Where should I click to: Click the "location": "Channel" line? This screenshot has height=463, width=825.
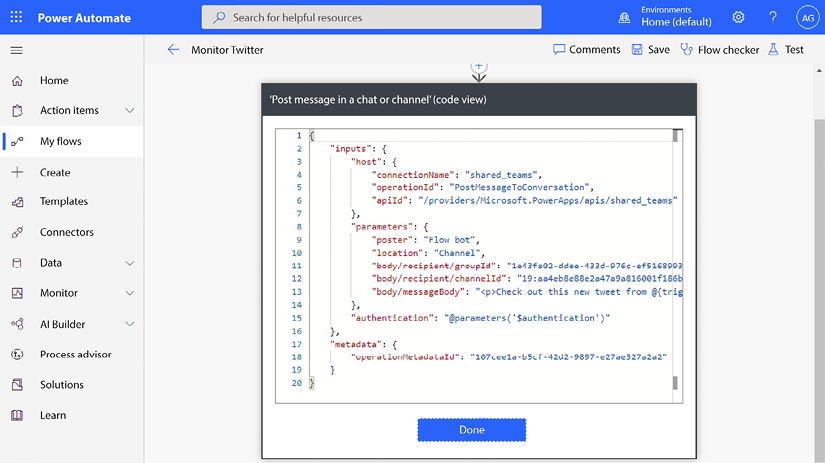(428, 253)
